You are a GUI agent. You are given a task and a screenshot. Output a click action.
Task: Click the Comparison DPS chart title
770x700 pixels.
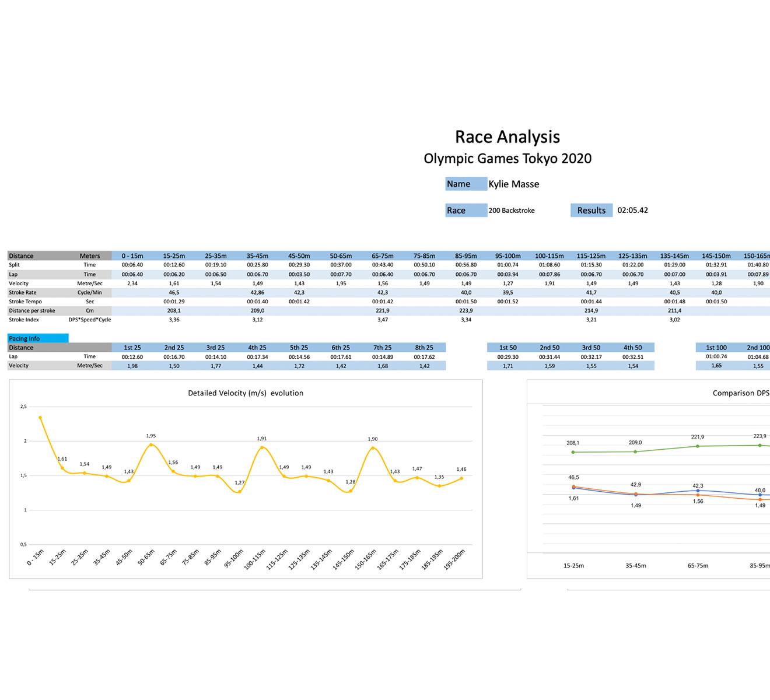(x=740, y=393)
